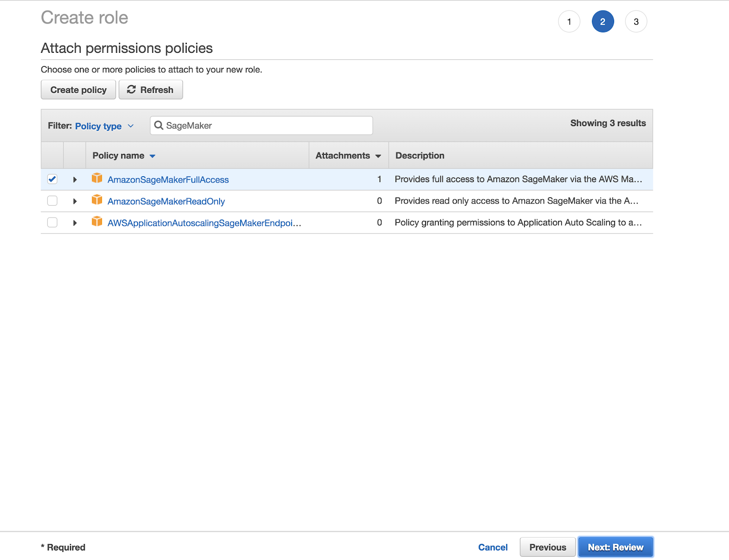Click the magnifier icon in search box
Viewport: 729px width, 560px height.
pyautogui.click(x=159, y=126)
